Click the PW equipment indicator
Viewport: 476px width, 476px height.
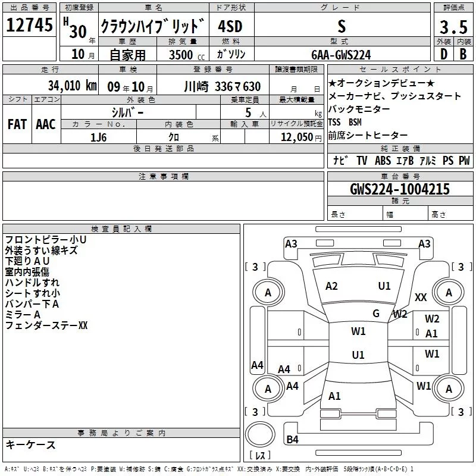[x=464, y=161]
